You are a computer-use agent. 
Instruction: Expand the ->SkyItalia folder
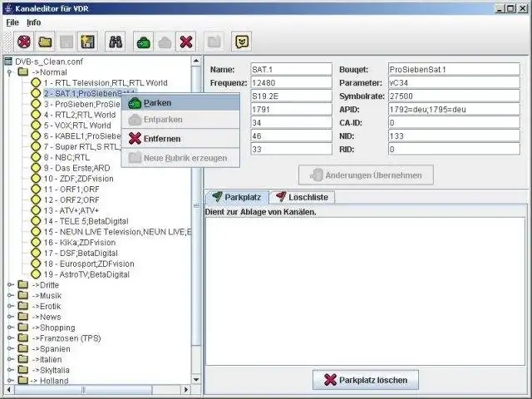(11, 370)
